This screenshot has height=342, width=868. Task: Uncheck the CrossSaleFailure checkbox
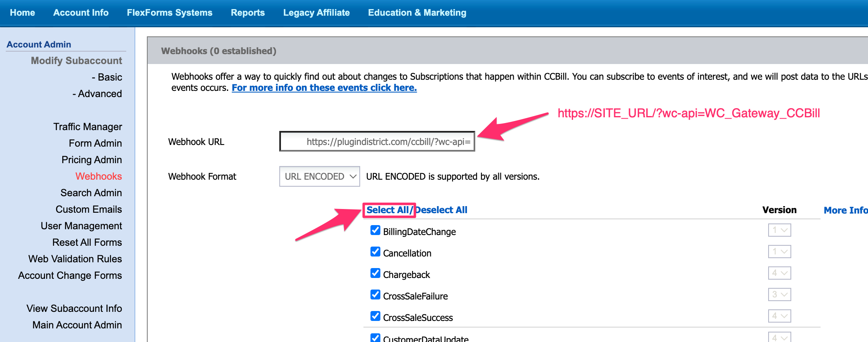coord(375,294)
